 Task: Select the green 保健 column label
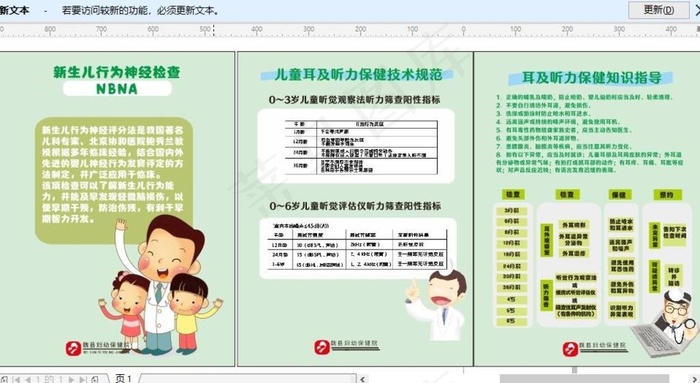click(620, 195)
